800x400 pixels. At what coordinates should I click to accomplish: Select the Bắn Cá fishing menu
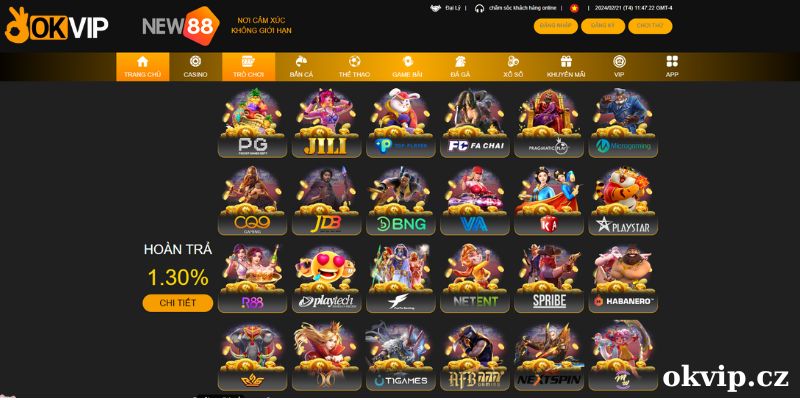click(x=302, y=67)
